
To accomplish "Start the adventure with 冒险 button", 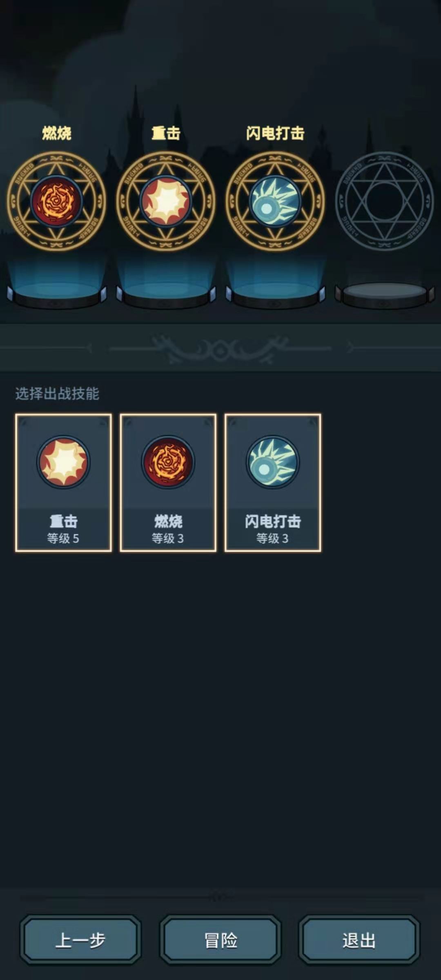I will coord(220,940).
